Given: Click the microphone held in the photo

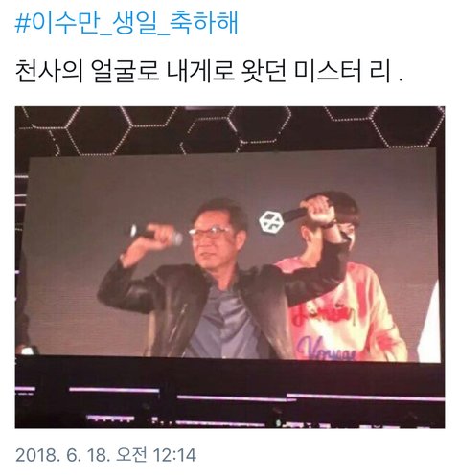Looking at the screenshot, I should click(156, 235).
